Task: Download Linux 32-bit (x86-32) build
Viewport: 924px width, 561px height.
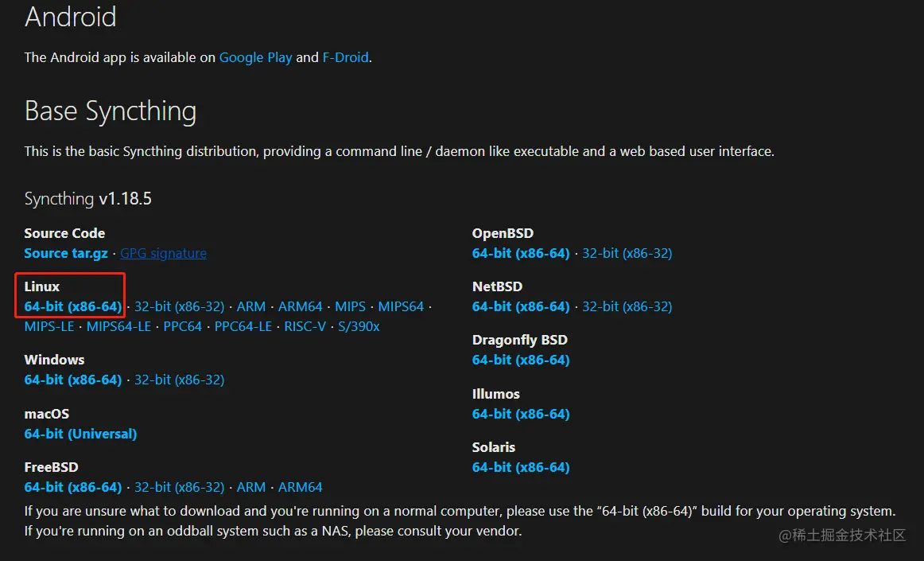Action: pos(179,306)
